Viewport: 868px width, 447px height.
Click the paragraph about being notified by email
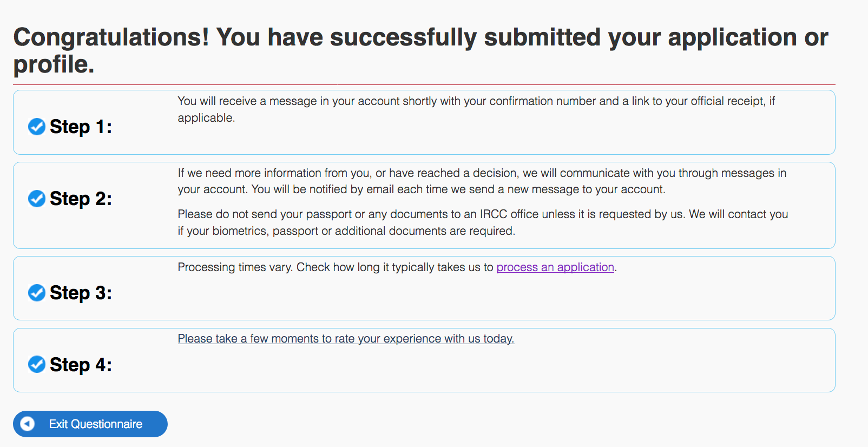[482, 181]
